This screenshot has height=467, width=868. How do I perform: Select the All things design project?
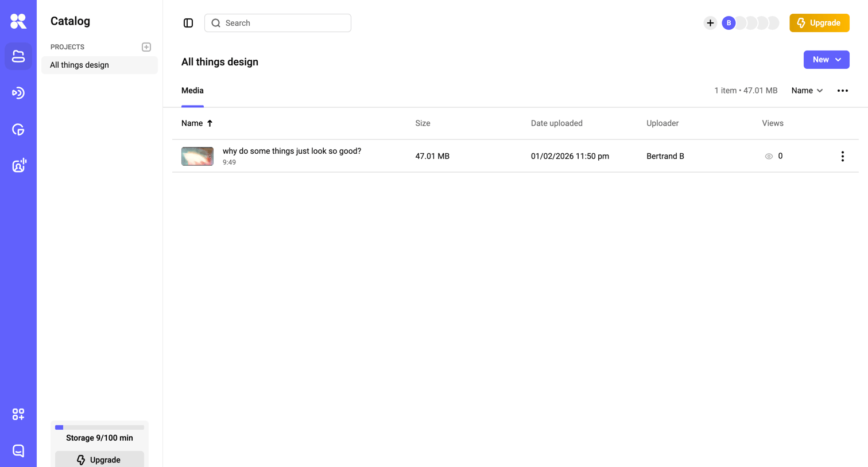99,65
